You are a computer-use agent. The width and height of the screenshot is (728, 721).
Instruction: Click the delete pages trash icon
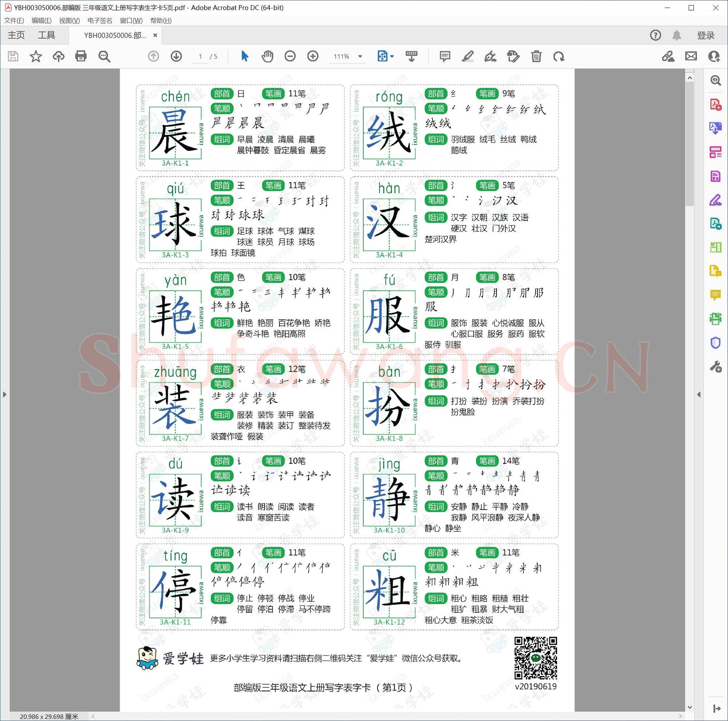(x=536, y=56)
